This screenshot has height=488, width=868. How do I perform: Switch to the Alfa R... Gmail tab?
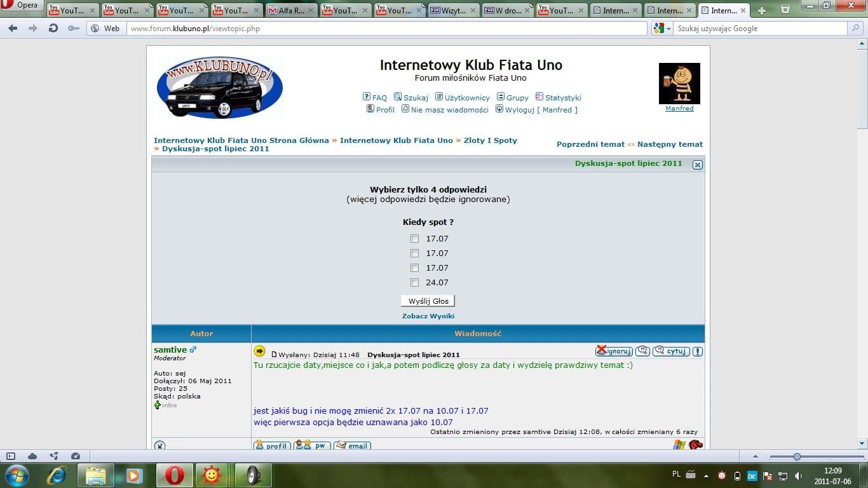click(x=291, y=11)
